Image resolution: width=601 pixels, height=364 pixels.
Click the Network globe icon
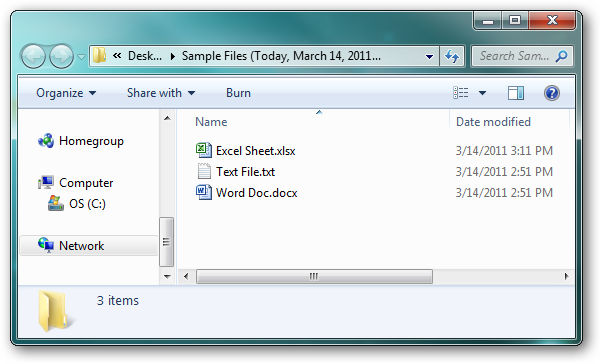pyautogui.click(x=46, y=245)
